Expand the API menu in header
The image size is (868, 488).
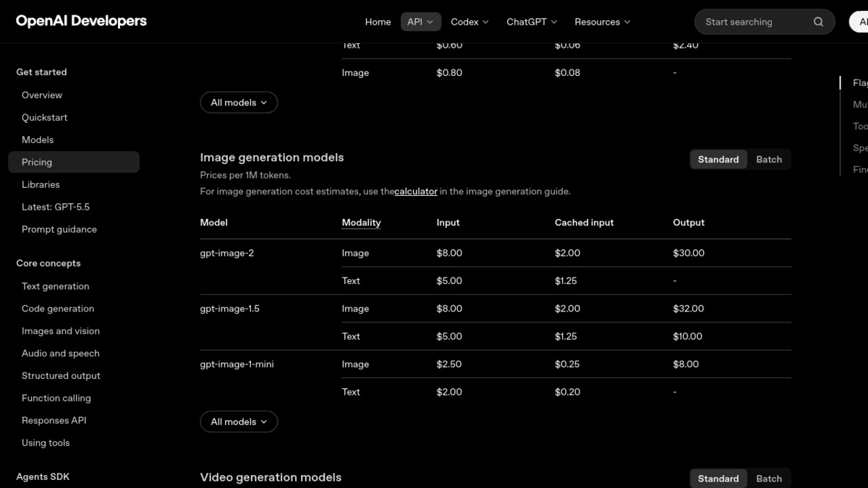pos(420,22)
